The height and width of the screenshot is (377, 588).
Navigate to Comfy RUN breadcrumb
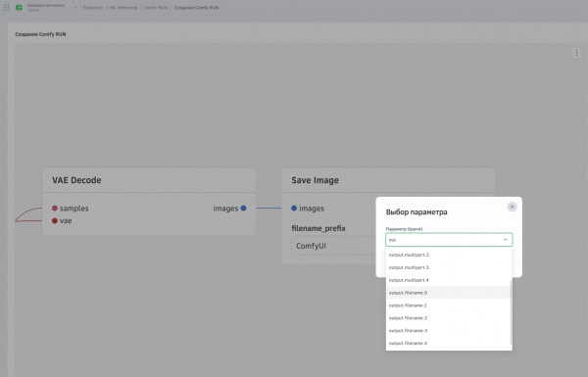click(156, 8)
